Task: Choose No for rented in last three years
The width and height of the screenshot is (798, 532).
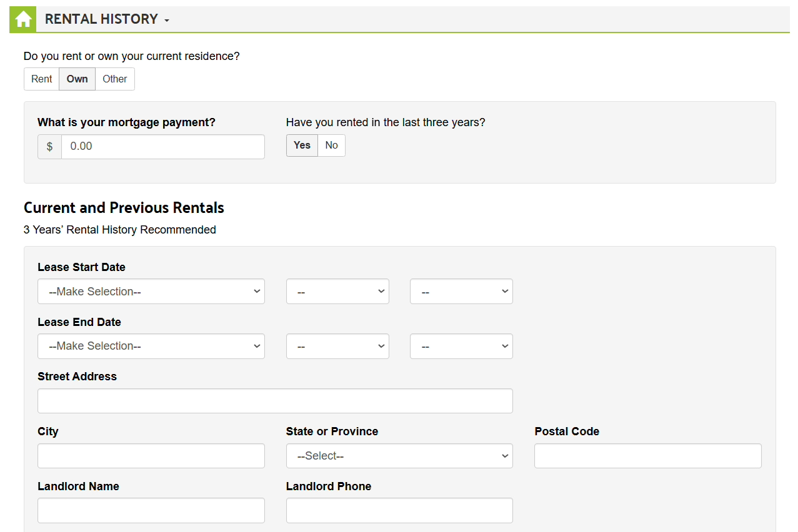Action: click(x=331, y=145)
